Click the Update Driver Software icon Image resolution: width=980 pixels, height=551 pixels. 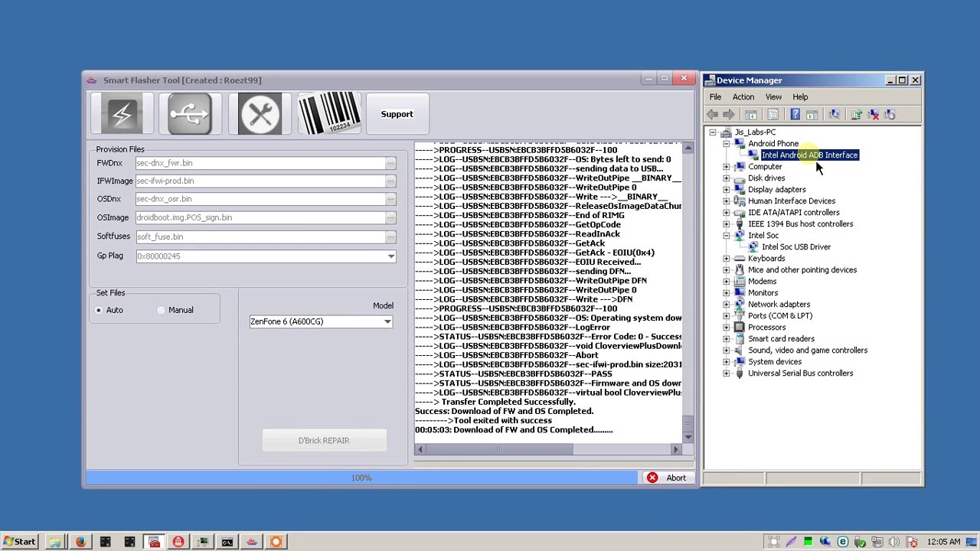pos(856,115)
